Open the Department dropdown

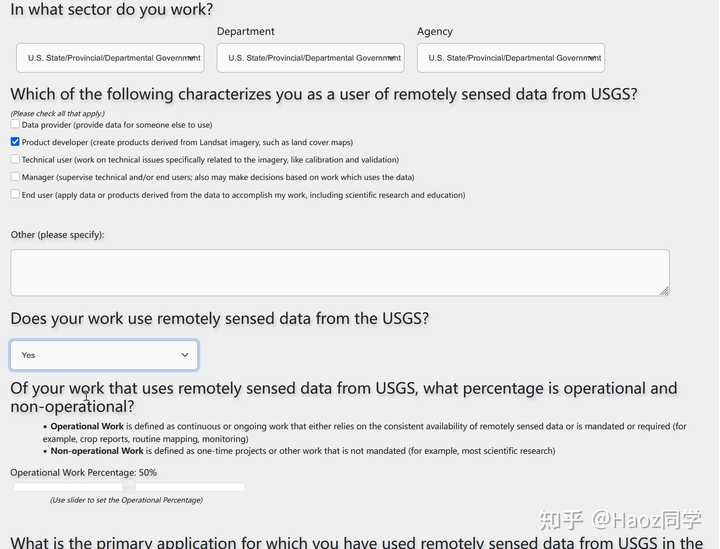(310, 58)
